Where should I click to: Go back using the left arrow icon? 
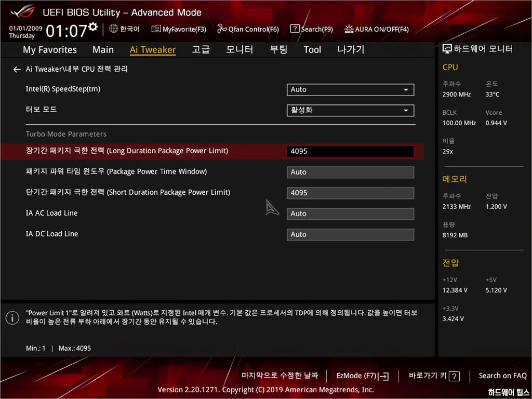click(17, 70)
